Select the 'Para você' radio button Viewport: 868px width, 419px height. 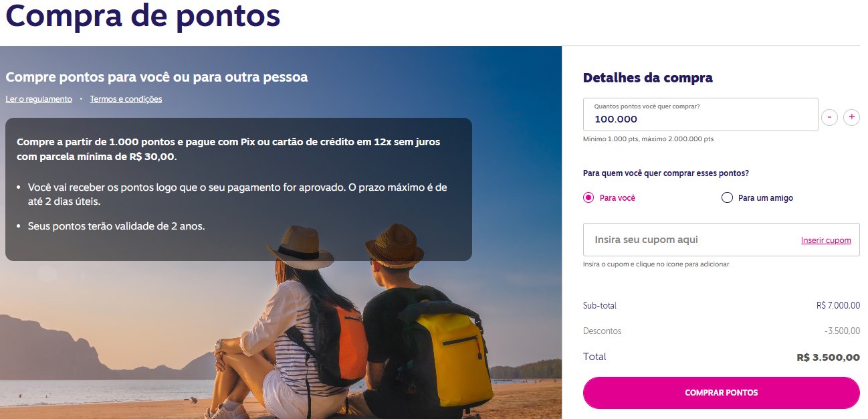pyautogui.click(x=588, y=197)
